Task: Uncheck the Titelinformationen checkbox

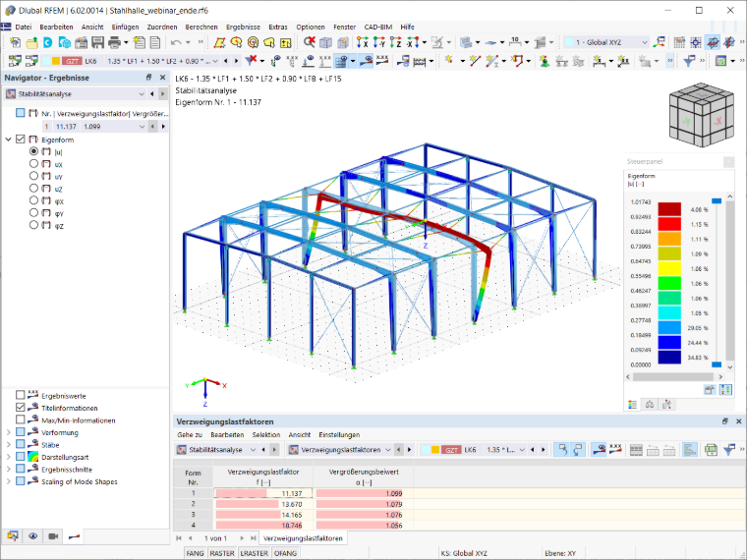Action: pyautogui.click(x=20, y=407)
